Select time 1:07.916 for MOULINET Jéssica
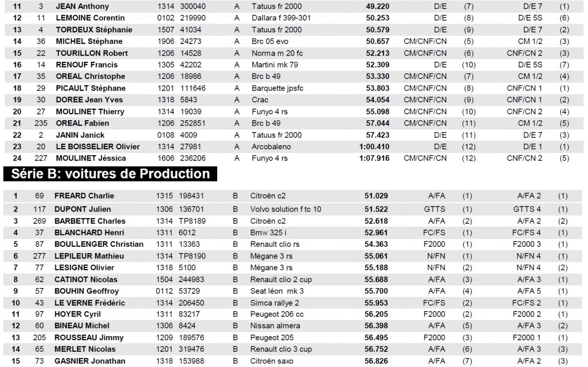 click(x=374, y=158)
